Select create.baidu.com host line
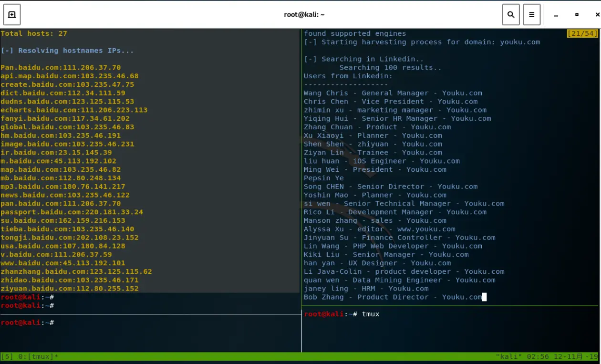The image size is (601, 364). (67, 84)
